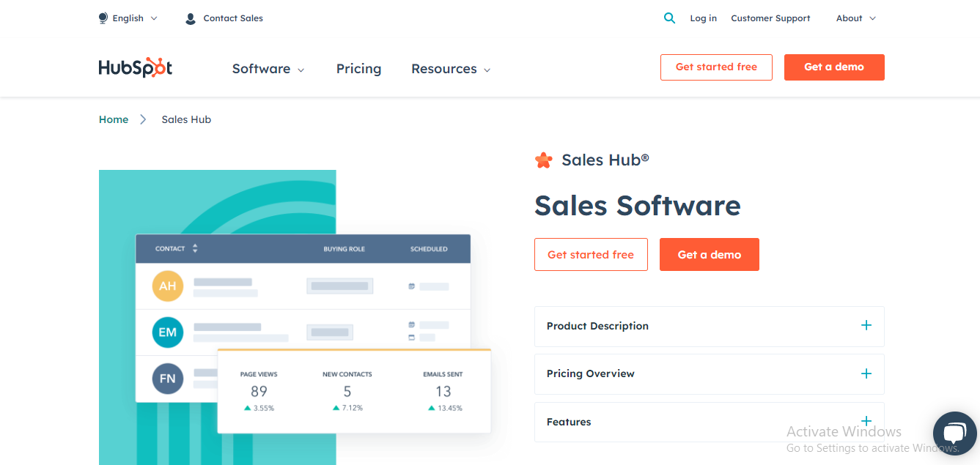This screenshot has height=465, width=980.
Task: Click the New Contacts value 5
Action: pos(347,391)
